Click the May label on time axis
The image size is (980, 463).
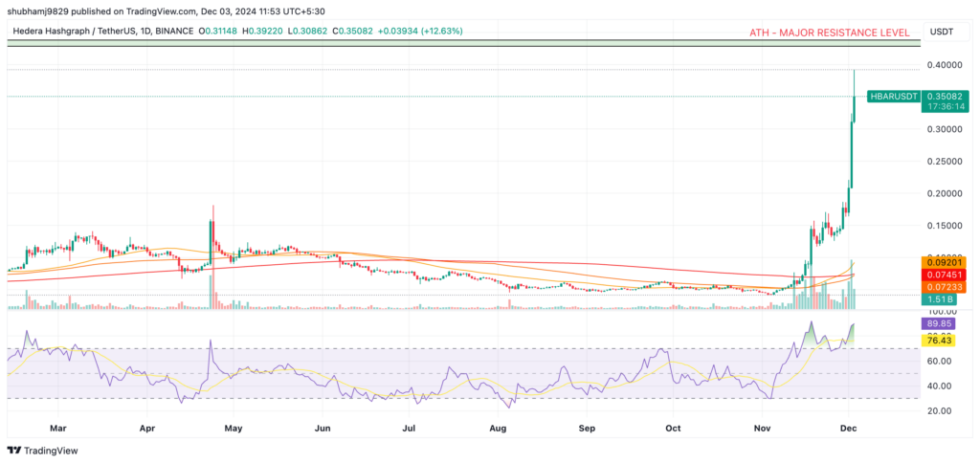(x=233, y=429)
